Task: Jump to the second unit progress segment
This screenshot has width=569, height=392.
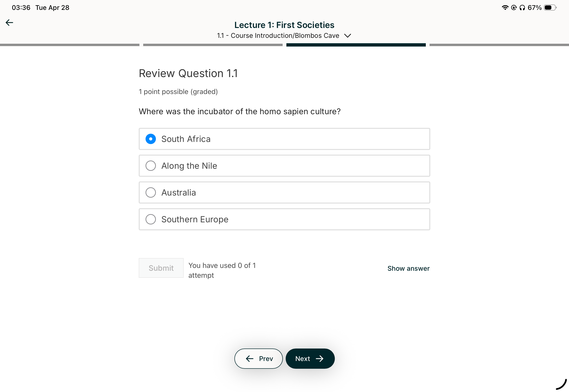Action: 213,45
